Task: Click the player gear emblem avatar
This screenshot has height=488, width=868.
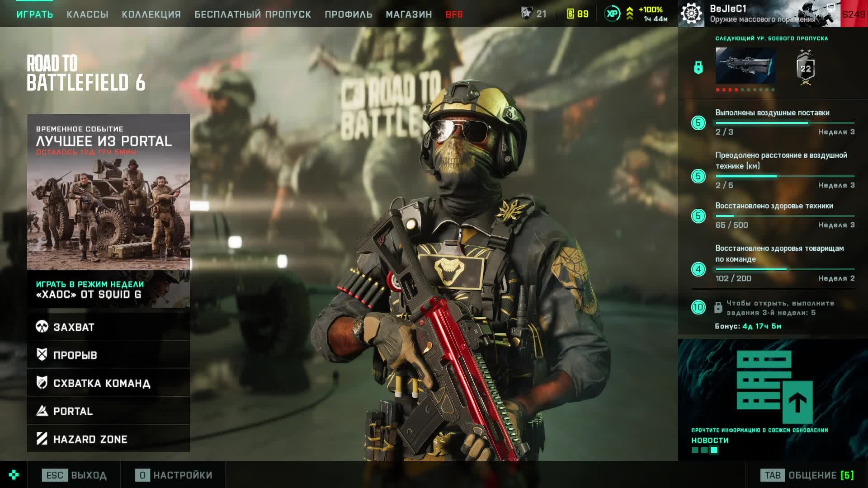Action: (x=692, y=14)
